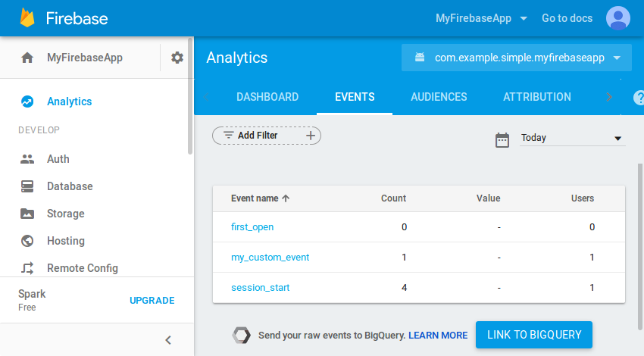
Task: Open the Audiences tab
Action: (x=439, y=97)
